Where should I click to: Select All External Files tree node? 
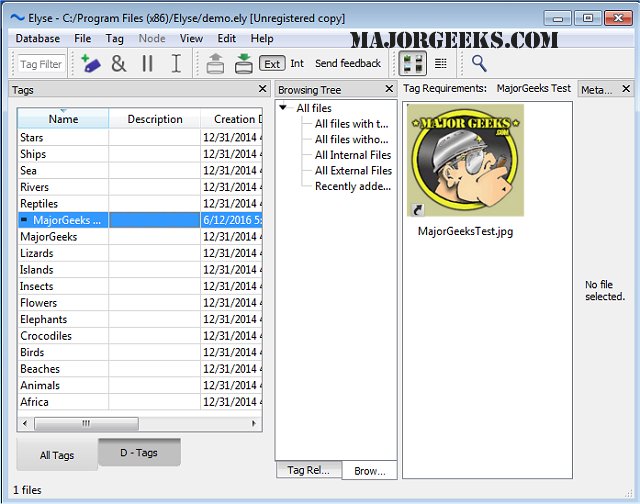click(353, 170)
